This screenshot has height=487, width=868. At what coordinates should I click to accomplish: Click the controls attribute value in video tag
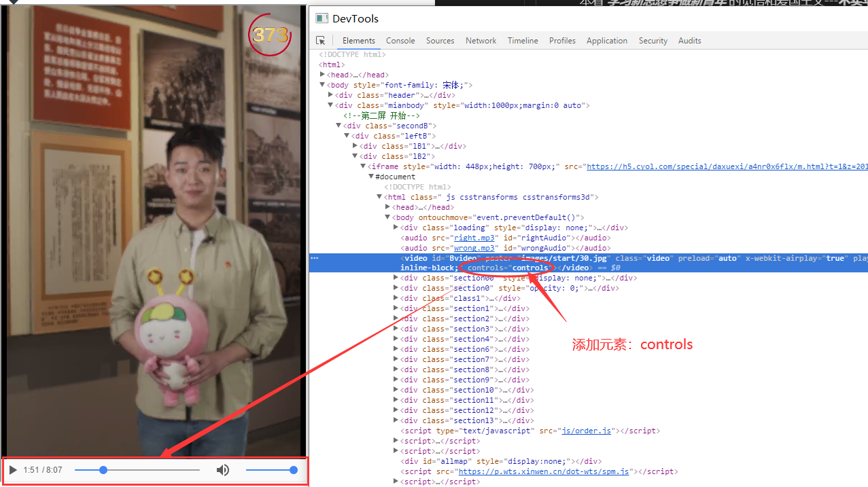coord(530,268)
